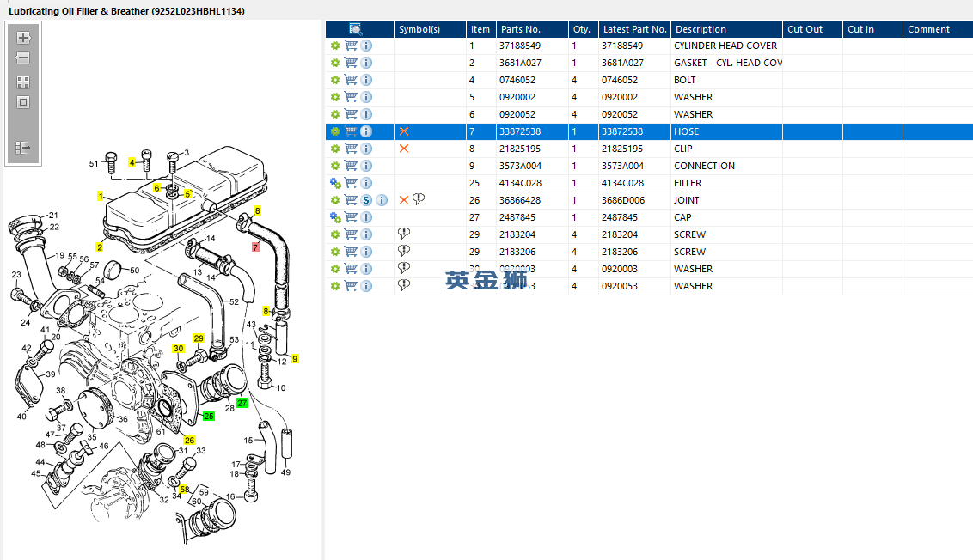Screen dimensions: 973x560
Task: Click the blue S supersession icon for JOINT
Action: tap(366, 200)
